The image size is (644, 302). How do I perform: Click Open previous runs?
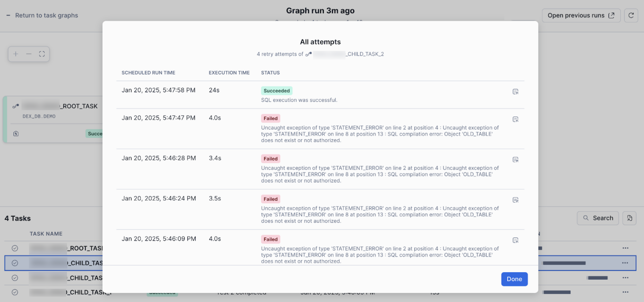[581, 15]
